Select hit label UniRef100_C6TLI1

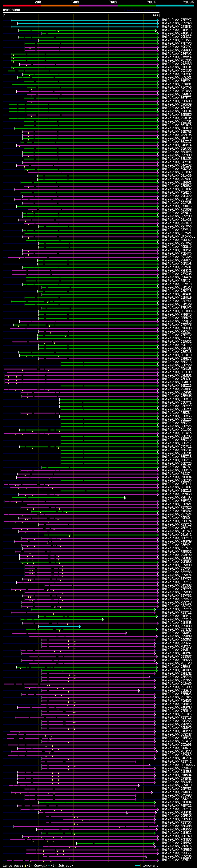click(176, 484)
